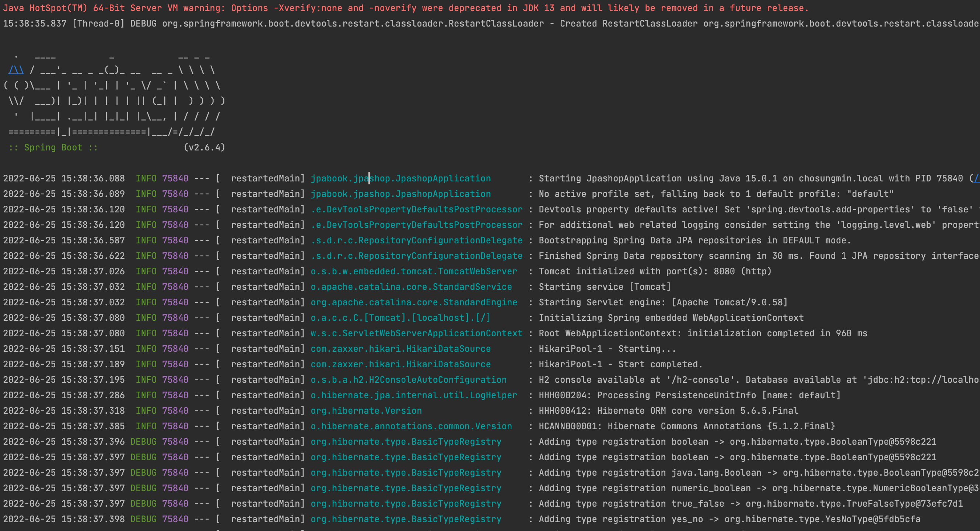The height and width of the screenshot is (531, 980).
Task: Click 'Hibernate ORM core version 5.6.5.Final' message
Action: pos(668,411)
